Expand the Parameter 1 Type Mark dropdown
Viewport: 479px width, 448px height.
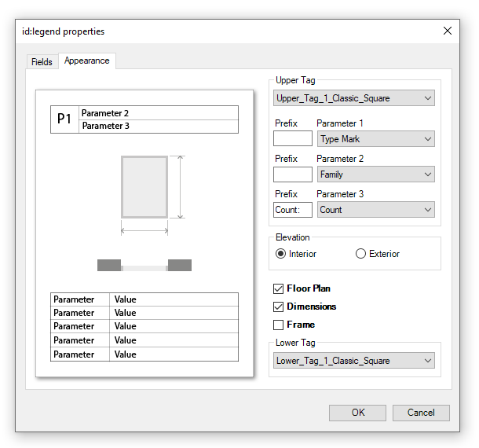375,139
